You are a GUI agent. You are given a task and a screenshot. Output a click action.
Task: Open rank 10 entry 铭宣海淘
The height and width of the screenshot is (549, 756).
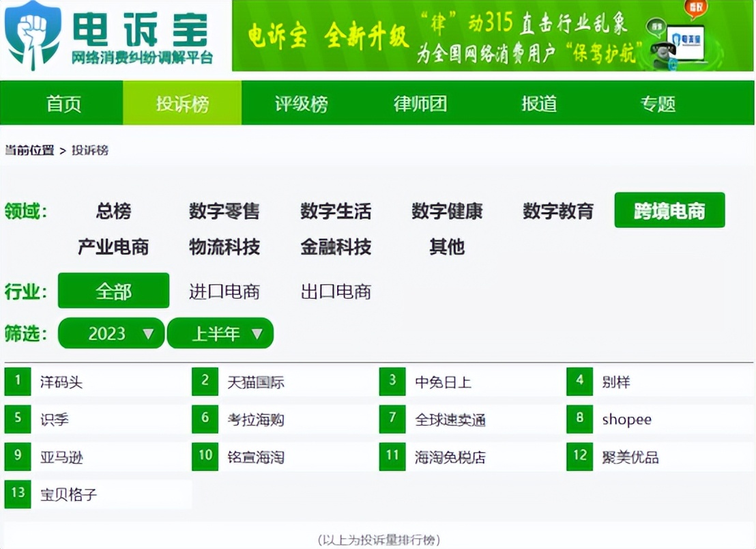(x=256, y=456)
